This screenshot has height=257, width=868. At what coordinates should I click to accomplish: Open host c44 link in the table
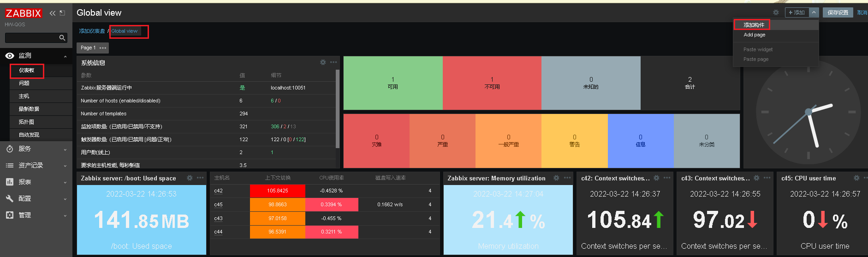click(218, 232)
